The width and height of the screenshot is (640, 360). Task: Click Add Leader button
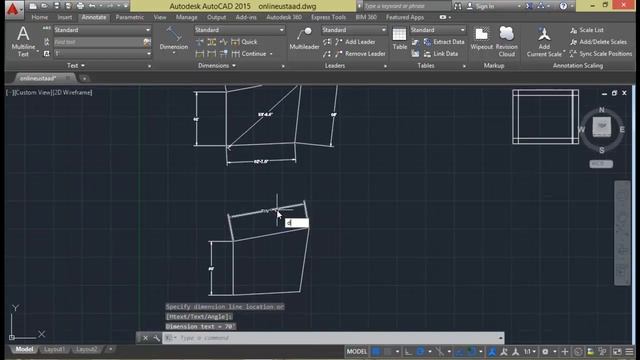click(355, 42)
